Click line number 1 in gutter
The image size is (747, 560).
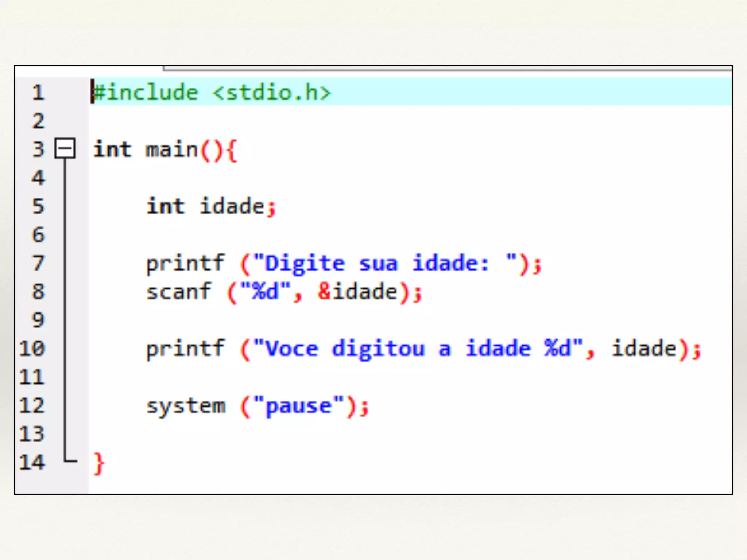38,93
